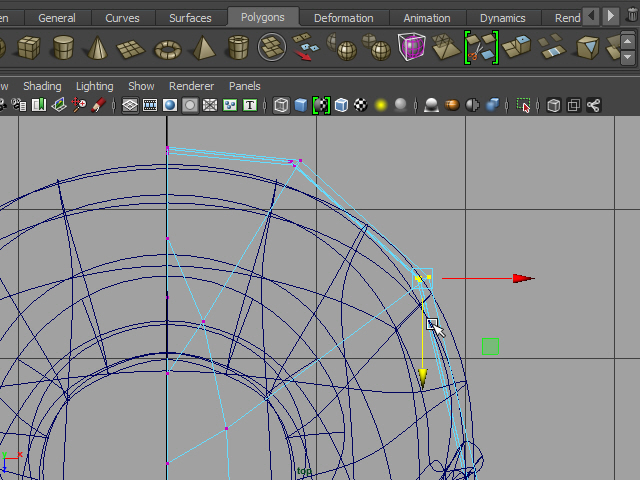Toggle wireframe on shaded
Screen dimensions: 640x480
pos(341,105)
